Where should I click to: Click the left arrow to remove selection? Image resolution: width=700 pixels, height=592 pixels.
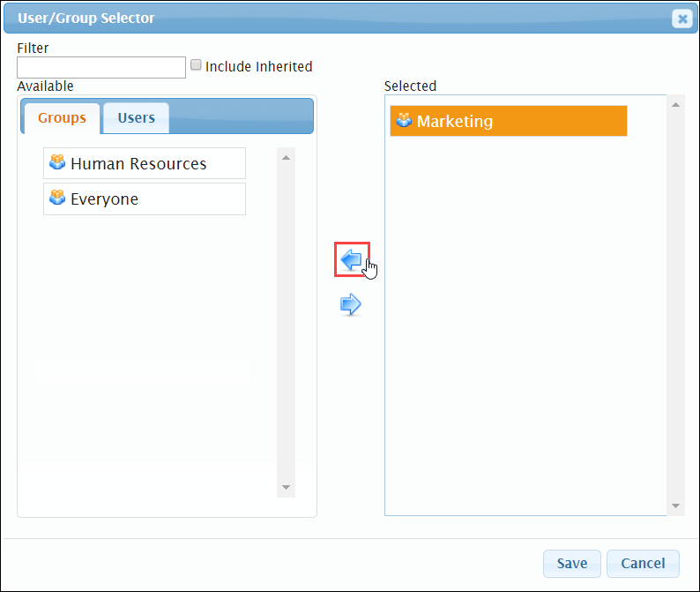pyautogui.click(x=352, y=259)
